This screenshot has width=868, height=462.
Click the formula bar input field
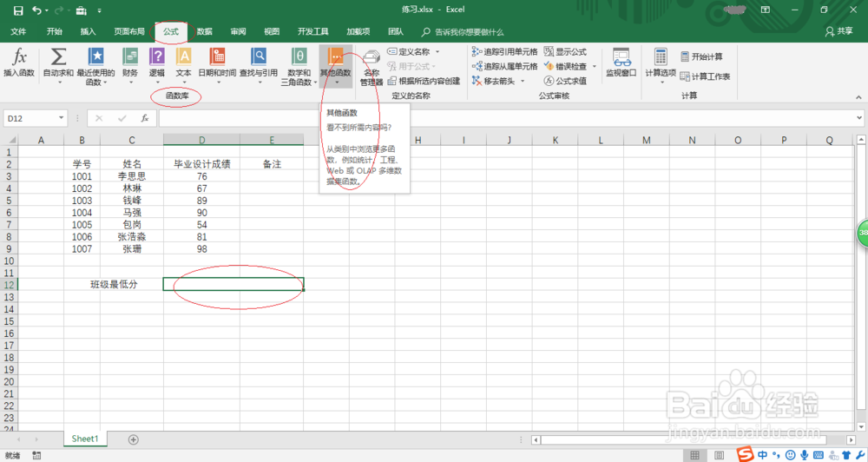tap(507, 118)
